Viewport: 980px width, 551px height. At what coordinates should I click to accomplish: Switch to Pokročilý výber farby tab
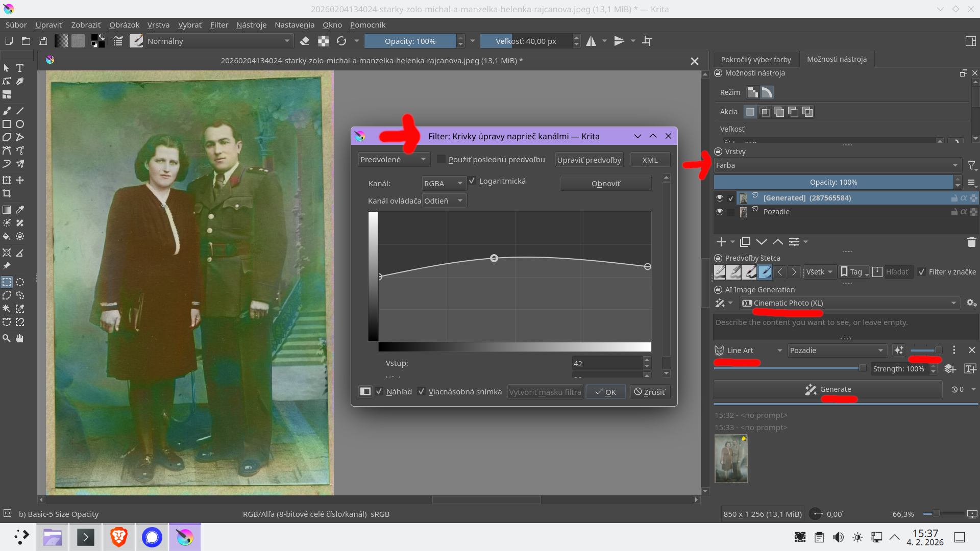(755, 59)
